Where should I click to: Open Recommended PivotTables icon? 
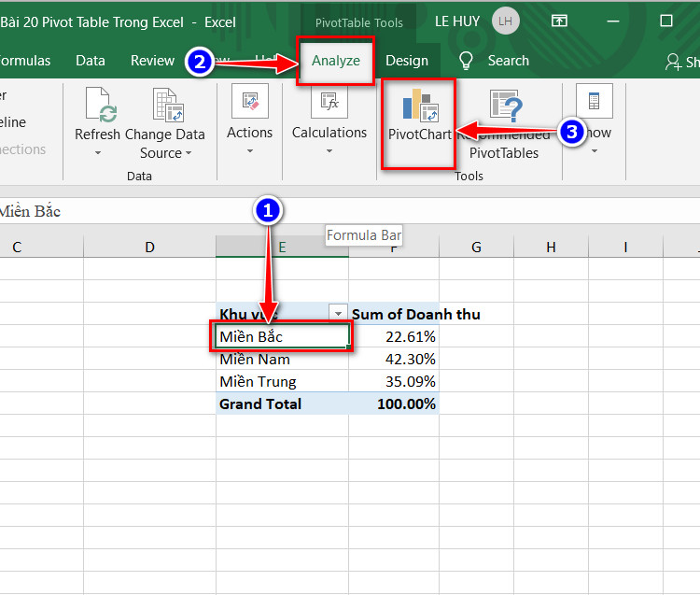click(x=506, y=106)
